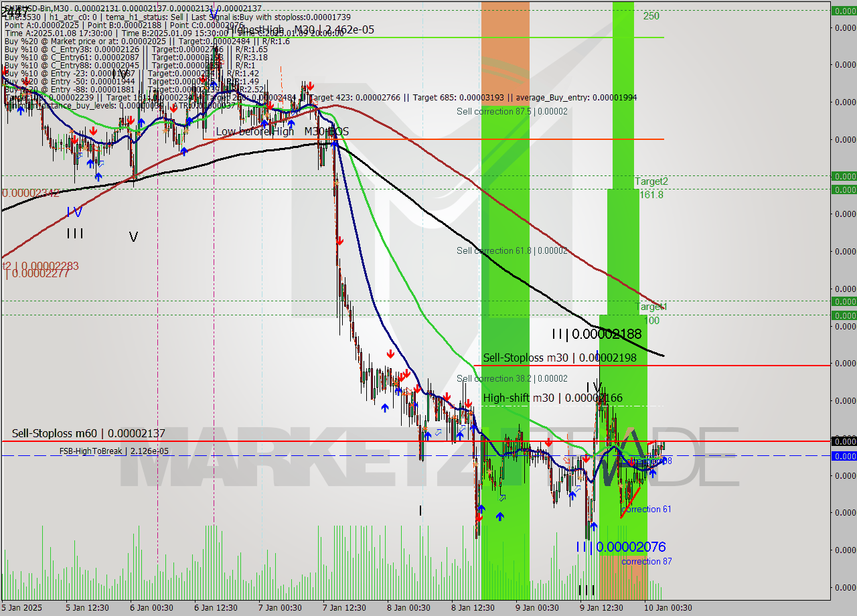
Task: Click the 'Sell correction 87.5 | 0.00002' label
Action: [512, 111]
